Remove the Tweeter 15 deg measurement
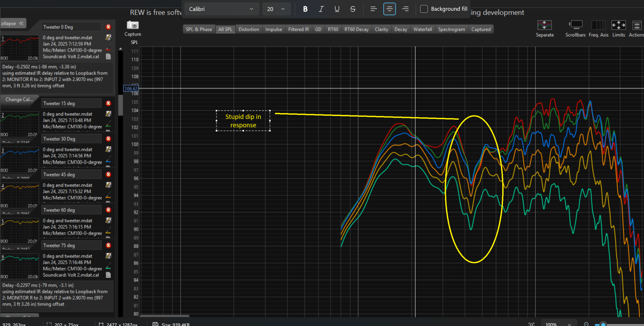Image resolution: width=644 pixels, height=326 pixels. [108, 103]
